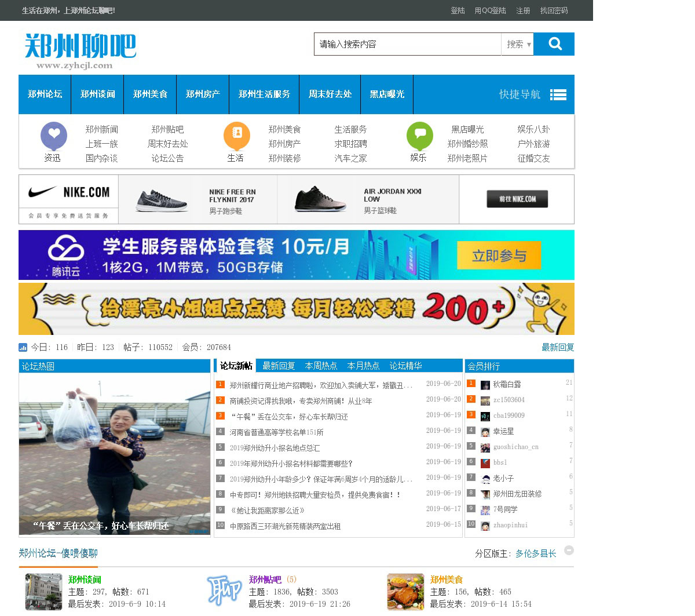
Task: Click the statistics bar chart icon
Action: [x=23, y=348]
